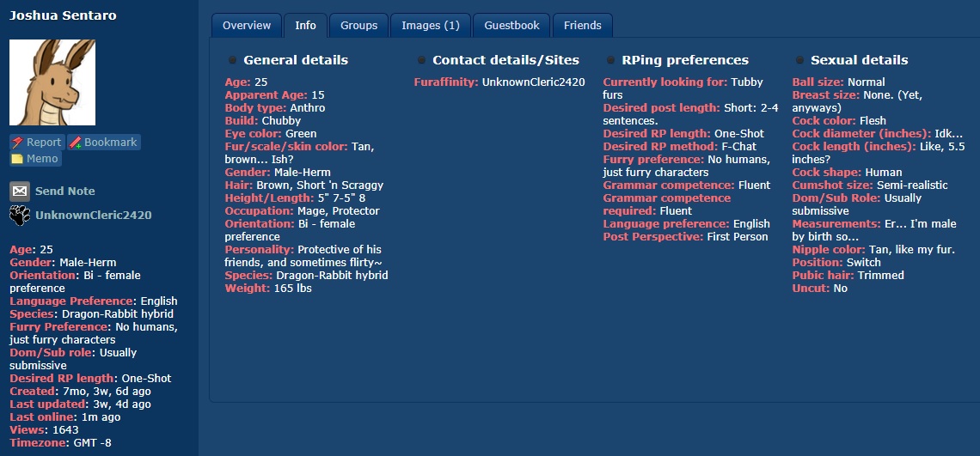Image resolution: width=980 pixels, height=456 pixels.
Task: Click the paw print Furaffinity icon
Action: click(20, 216)
